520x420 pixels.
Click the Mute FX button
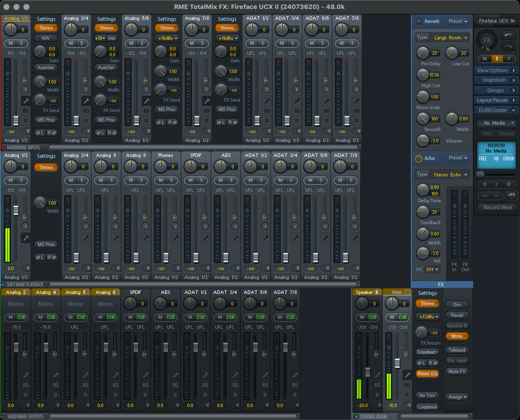tap(457, 372)
